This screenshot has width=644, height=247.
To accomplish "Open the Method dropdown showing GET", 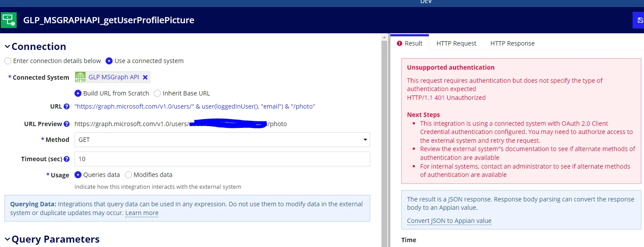I will click(x=222, y=140).
